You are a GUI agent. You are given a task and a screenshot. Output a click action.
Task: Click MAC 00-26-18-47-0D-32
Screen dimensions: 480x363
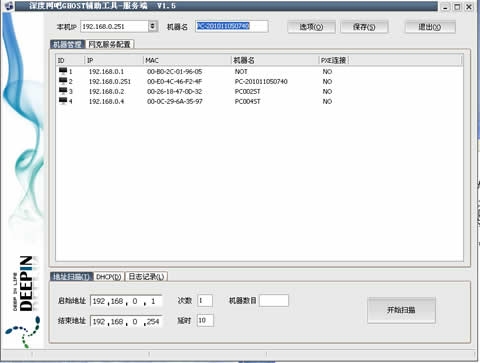click(175, 91)
